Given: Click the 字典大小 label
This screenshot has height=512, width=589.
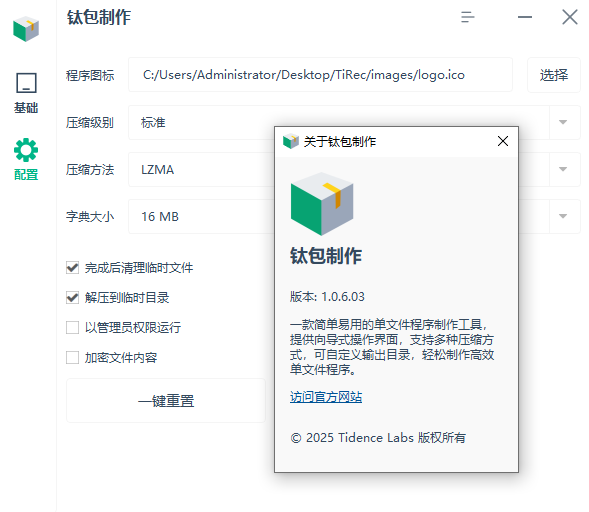Looking at the screenshot, I should [x=90, y=216].
